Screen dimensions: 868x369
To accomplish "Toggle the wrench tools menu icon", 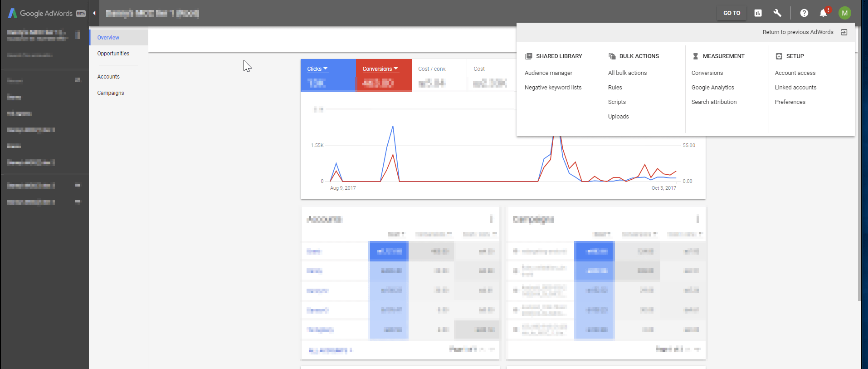I will tap(777, 13).
